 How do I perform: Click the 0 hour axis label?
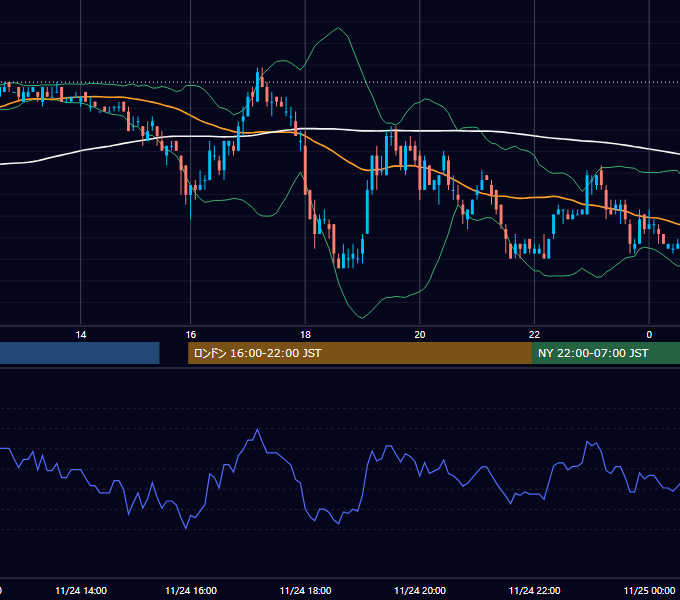pyautogui.click(x=649, y=335)
